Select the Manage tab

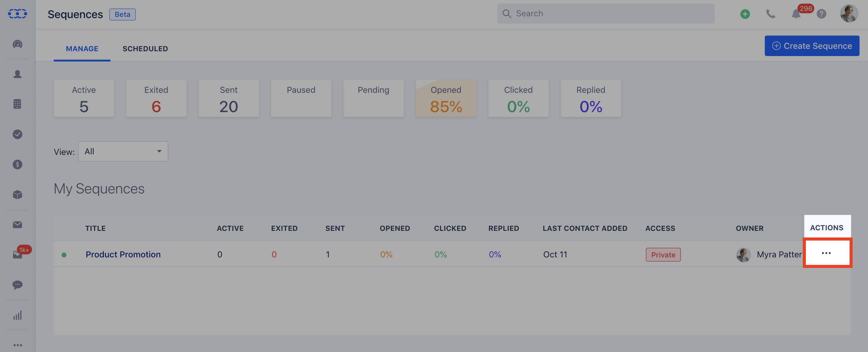coord(82,49)
